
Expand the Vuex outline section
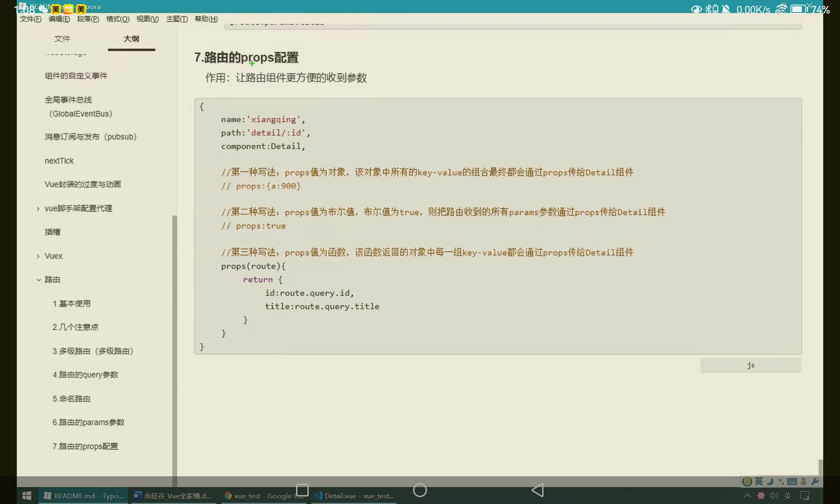tap(38, 256)
